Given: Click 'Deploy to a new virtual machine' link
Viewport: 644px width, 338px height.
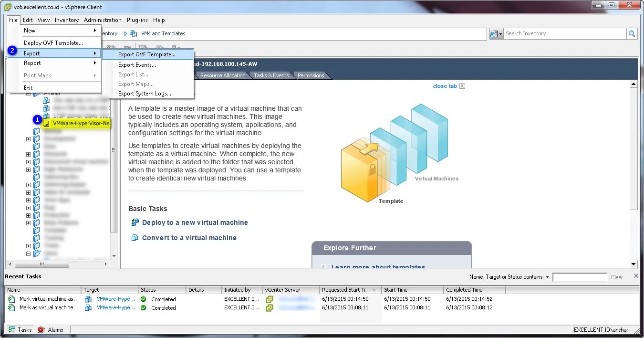Looking at the screenshot, I should (195, 222).
